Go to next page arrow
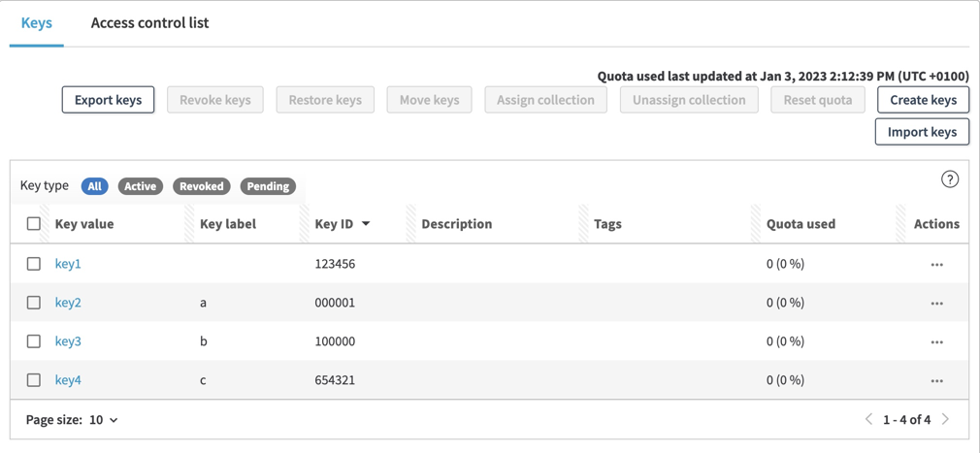The image size is (980, 453). pos(945,419)
